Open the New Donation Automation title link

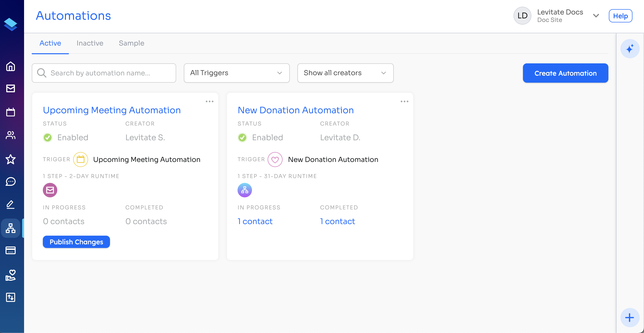click(x=296, y=110)
